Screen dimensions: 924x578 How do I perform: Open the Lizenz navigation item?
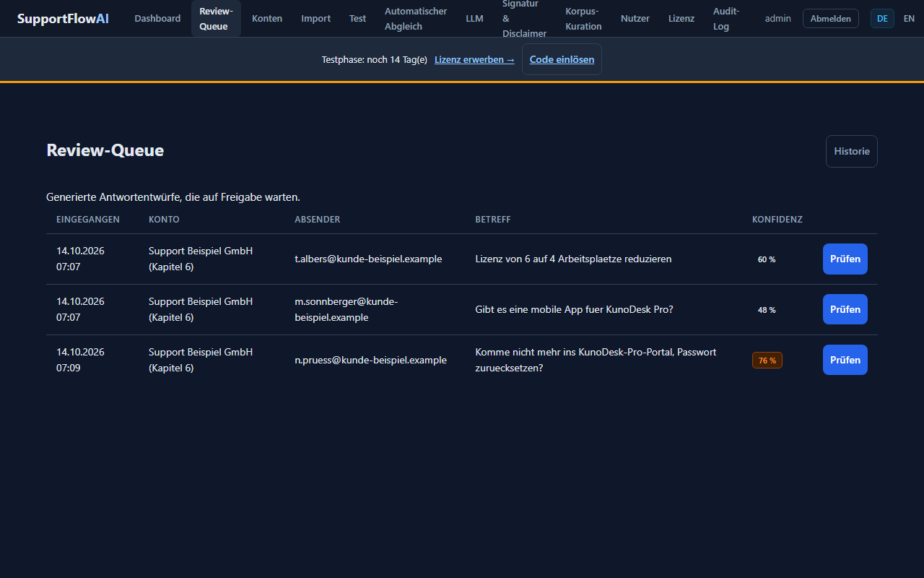pyautogui.click(x=681, y=19)
